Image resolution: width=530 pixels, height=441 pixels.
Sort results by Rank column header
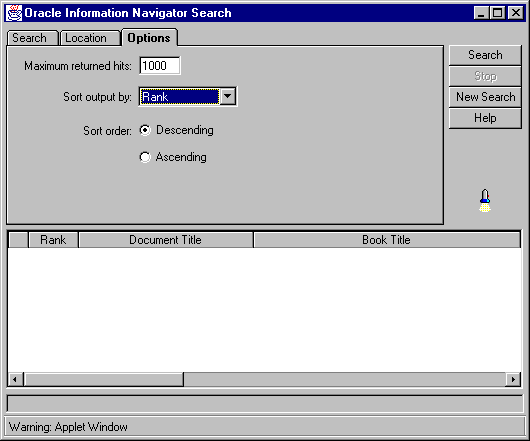(x=53, y=240)
